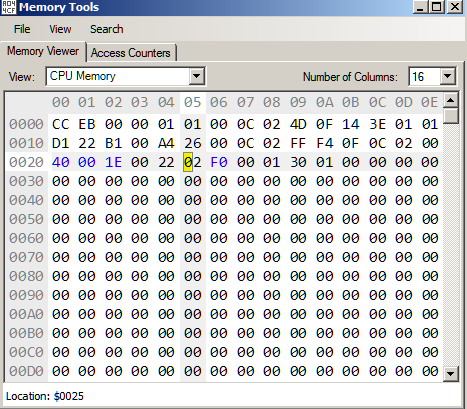
Task: Expand the Number of Columns dropdown arrow
Action: tap(447, 76)
